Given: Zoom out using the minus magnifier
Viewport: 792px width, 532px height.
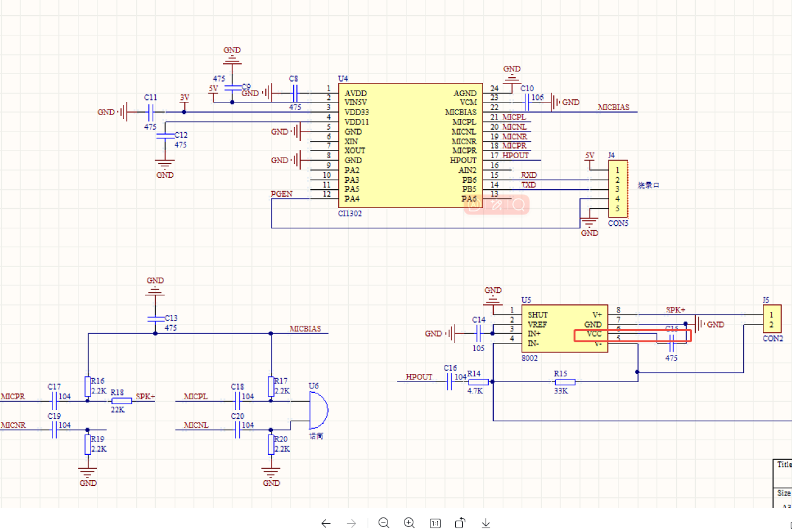Looking at the screenshot, I should [x=384, y=523].
